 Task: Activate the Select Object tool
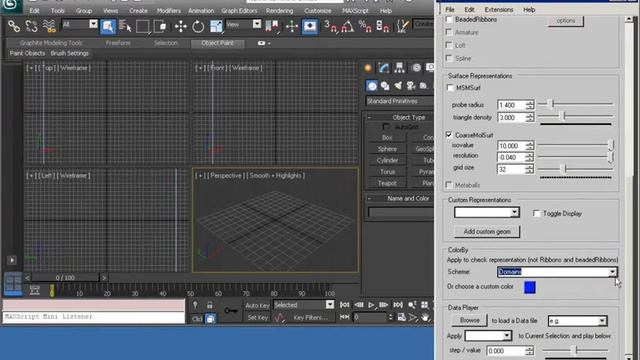click(x=108, y=27)
